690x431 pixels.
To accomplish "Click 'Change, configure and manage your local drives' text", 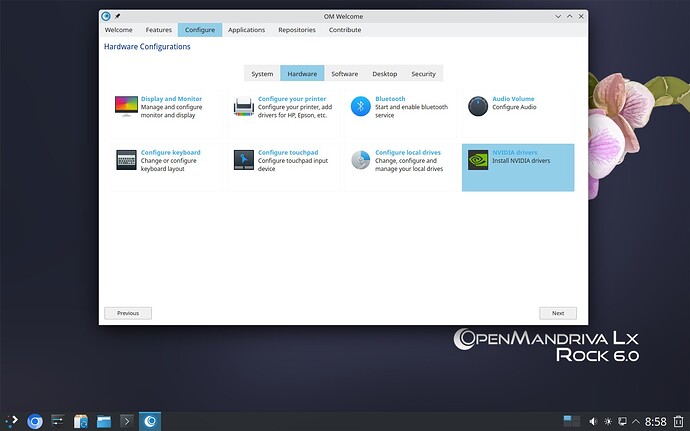I will pos(409,165).
